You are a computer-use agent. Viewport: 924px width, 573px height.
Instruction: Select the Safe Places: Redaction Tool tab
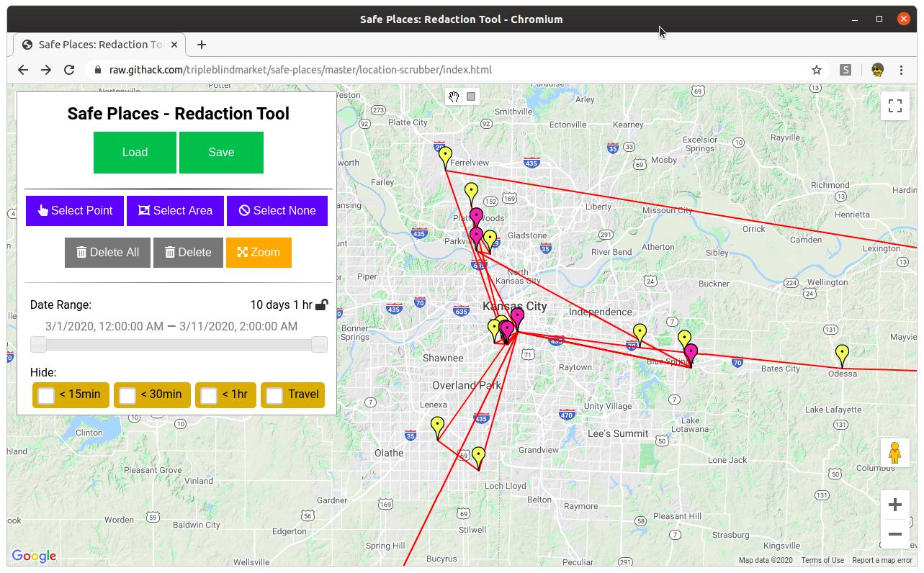pos(99,45)
